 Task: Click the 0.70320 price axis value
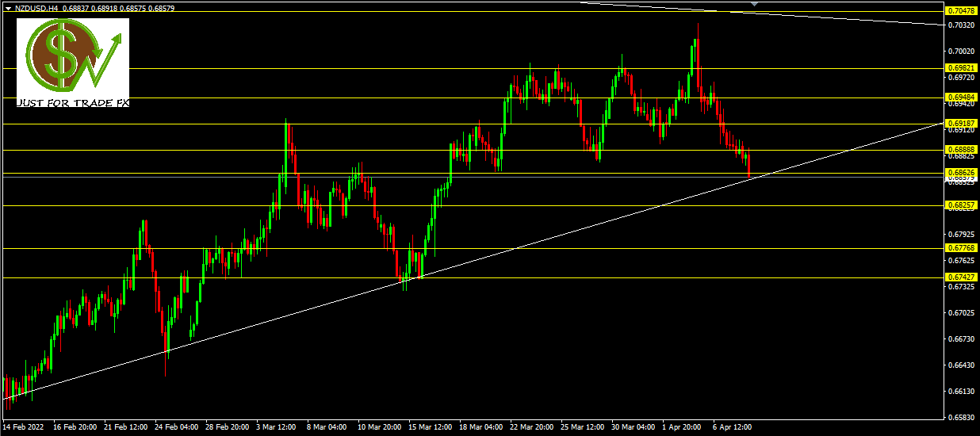pyautogui.click(x=962, y=25)
